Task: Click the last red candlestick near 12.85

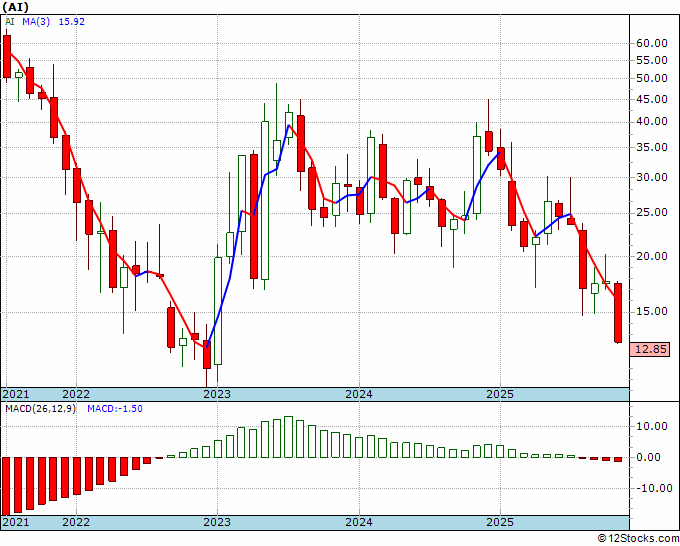Action: [x=618, y=313]
